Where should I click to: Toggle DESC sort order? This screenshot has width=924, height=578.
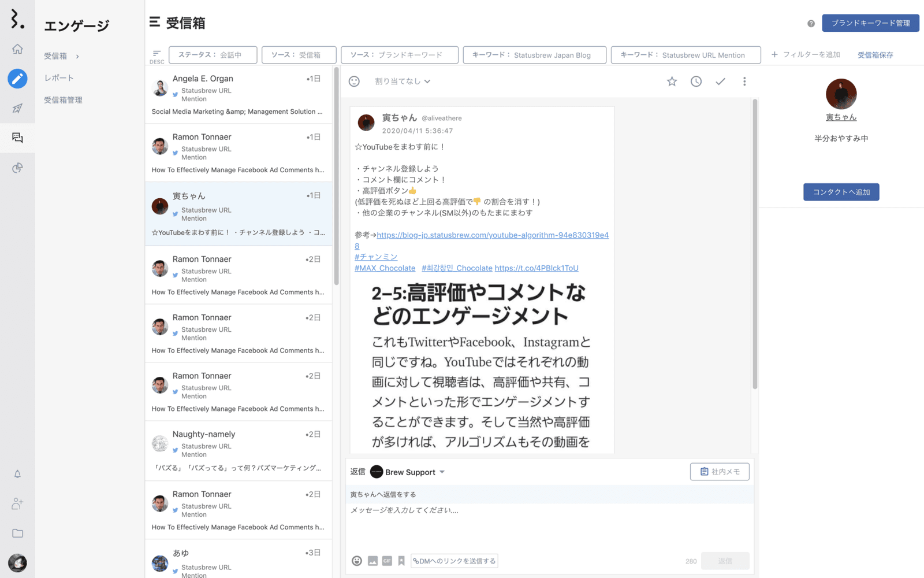(157, 55)
